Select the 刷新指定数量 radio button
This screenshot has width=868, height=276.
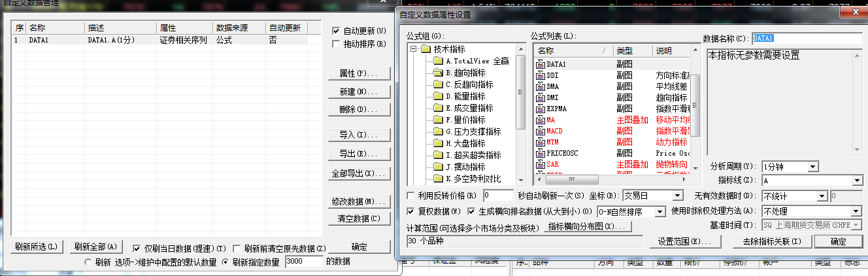225,262
